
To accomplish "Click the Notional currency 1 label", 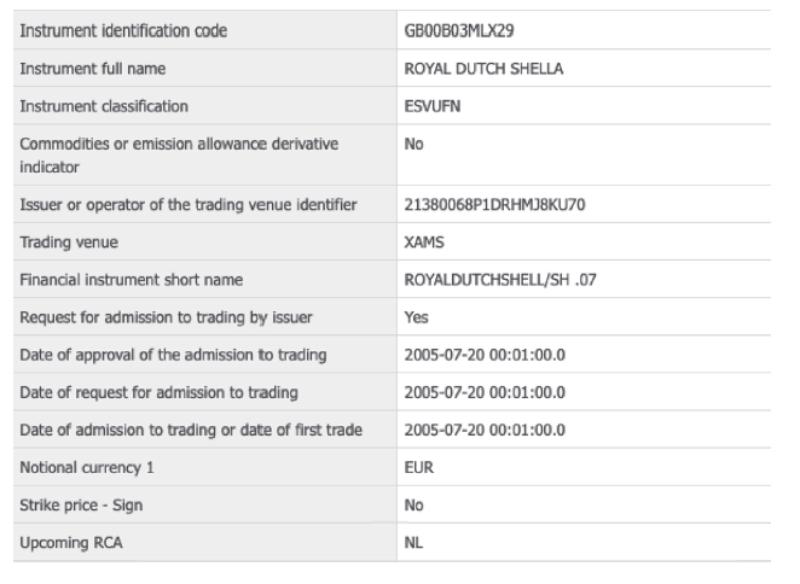I will (x=87, y=468).
